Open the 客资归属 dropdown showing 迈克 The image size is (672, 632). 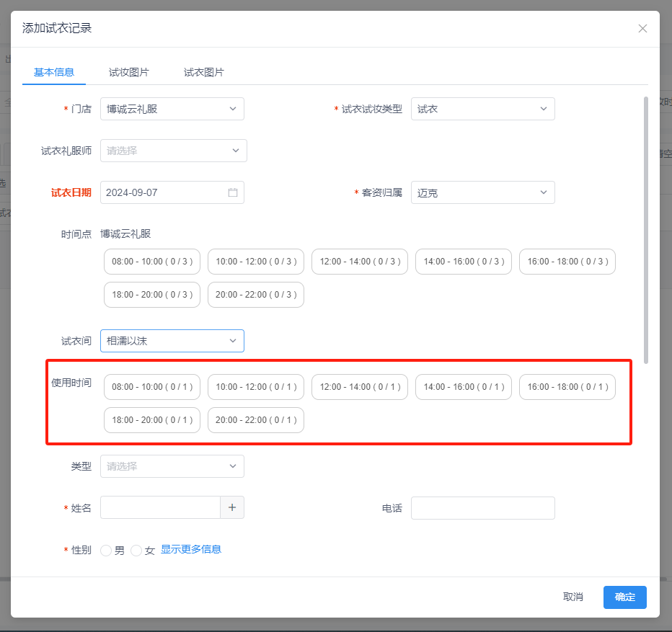(x=482, y=192)
